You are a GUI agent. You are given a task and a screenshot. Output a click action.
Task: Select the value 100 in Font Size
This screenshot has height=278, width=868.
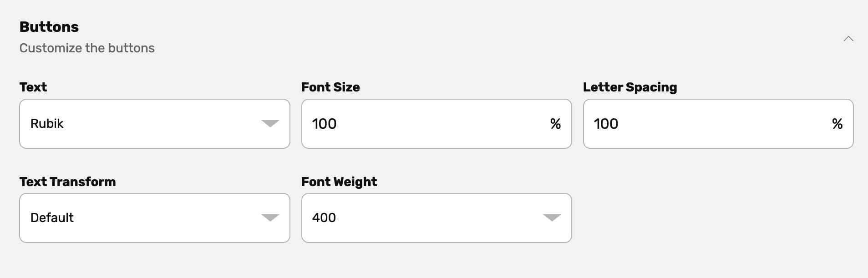click(324, 123)
